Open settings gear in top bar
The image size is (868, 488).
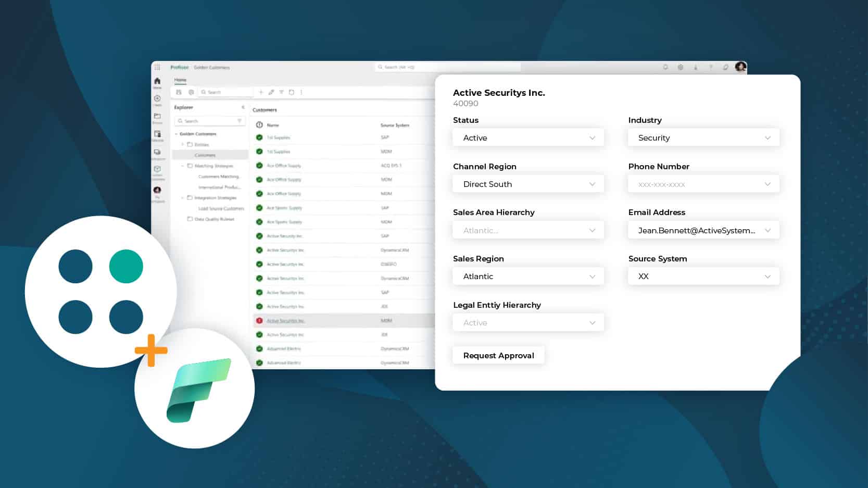pos(681,67)
